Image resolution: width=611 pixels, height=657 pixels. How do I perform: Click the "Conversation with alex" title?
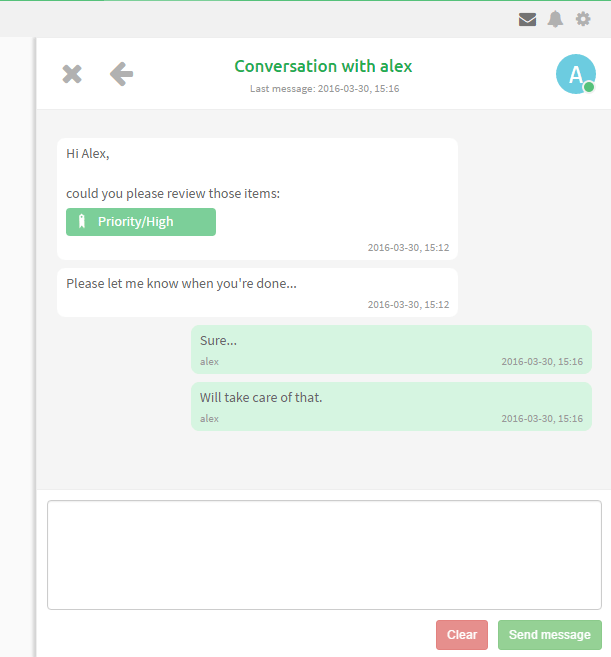point(323,66)
